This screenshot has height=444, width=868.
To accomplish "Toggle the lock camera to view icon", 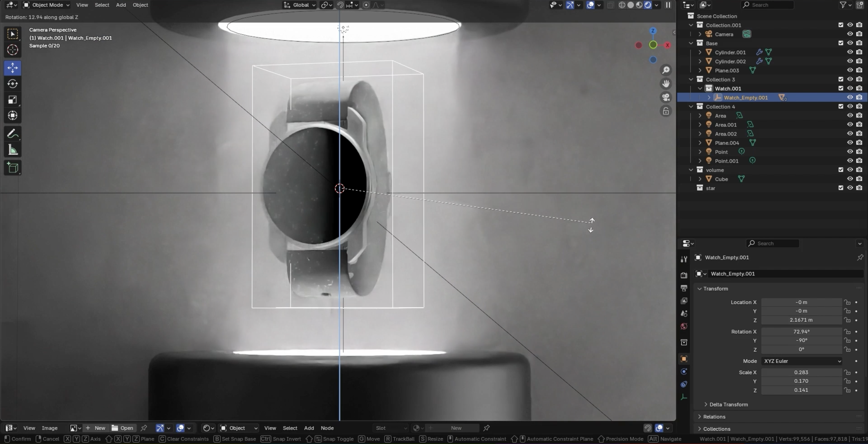I will point(666,111).
